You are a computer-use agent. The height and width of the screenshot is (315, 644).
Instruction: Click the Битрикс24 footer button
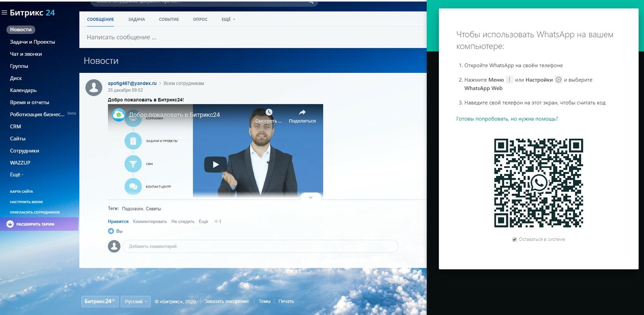point(100,302)
